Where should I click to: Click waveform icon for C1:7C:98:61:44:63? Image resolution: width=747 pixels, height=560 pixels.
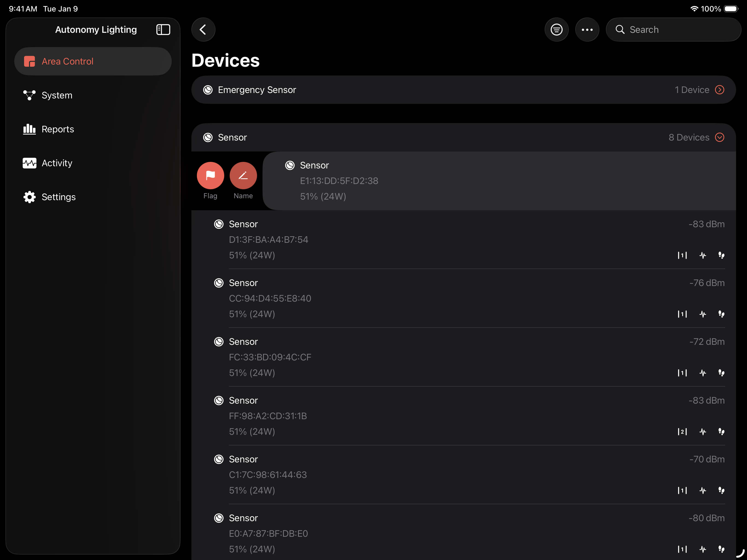(703, 491)
